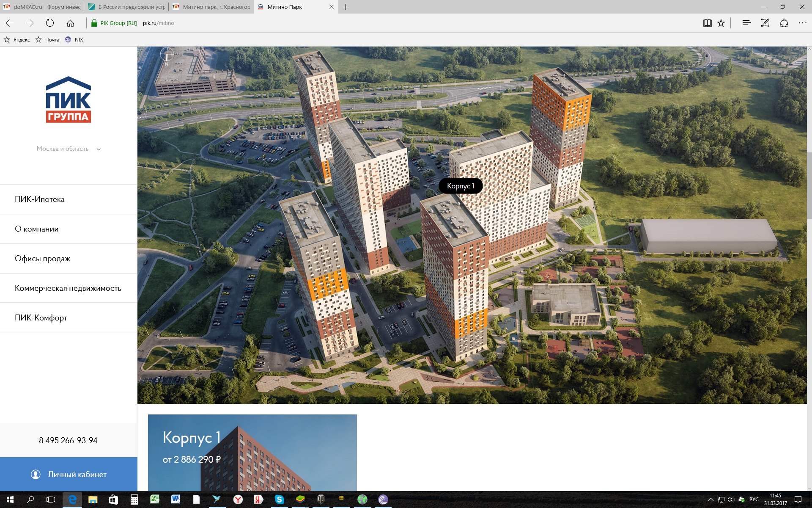Open the Корпус 1 price card thumbnail

(x=252, y=453)
